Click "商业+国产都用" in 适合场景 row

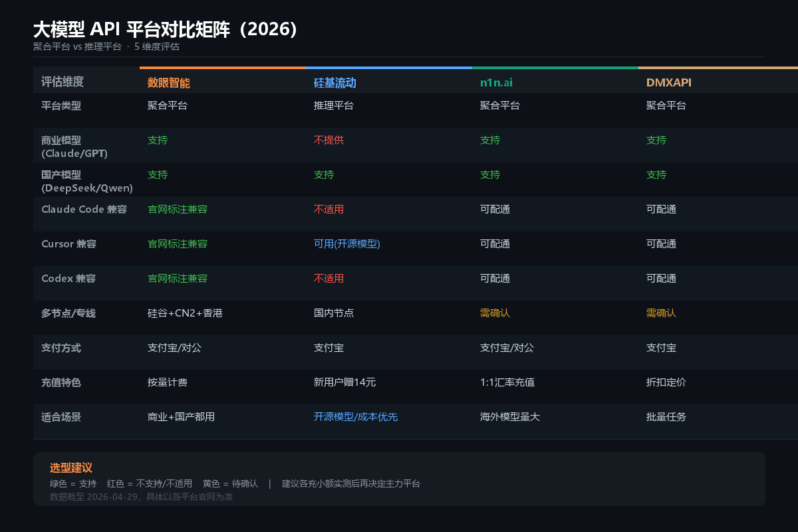coord(181,416)
